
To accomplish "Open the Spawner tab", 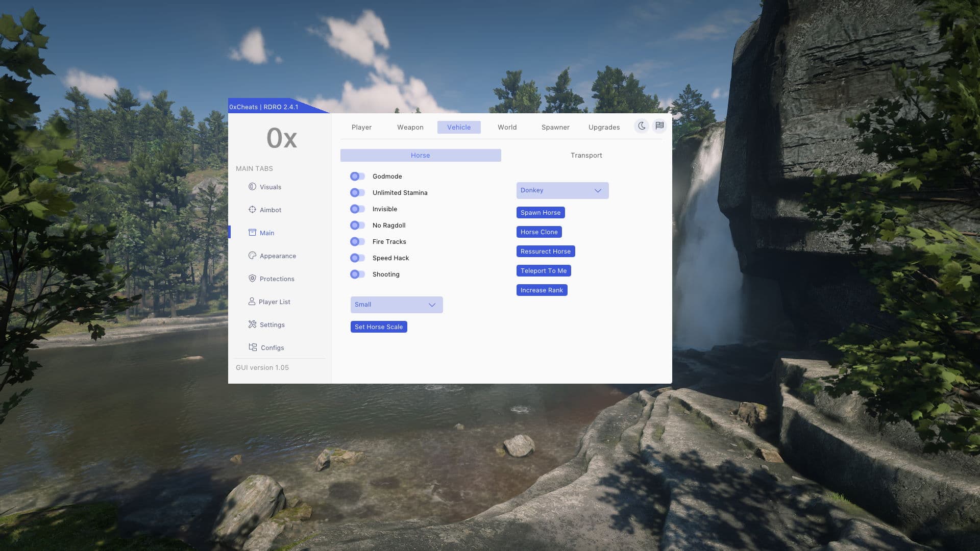I will (x=555, y=128).
